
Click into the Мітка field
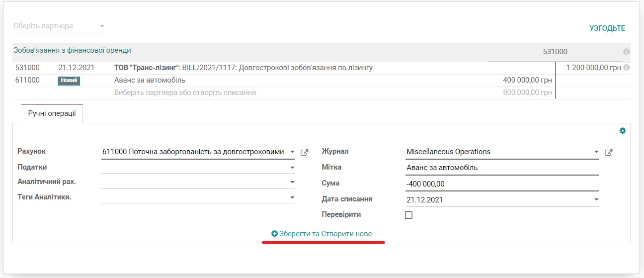tap(502, 168)
